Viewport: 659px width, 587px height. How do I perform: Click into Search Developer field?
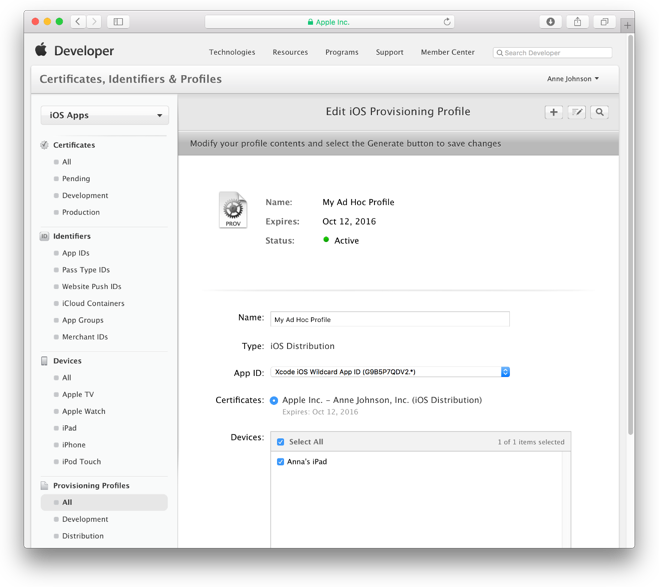[x=552, y=53]
